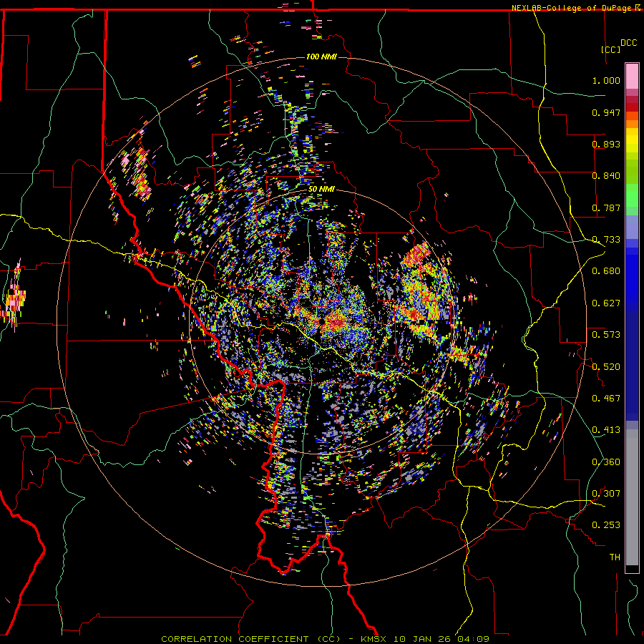Click the 0.360 value on the legend
644x644 pixels.
(x=606, y=462)
